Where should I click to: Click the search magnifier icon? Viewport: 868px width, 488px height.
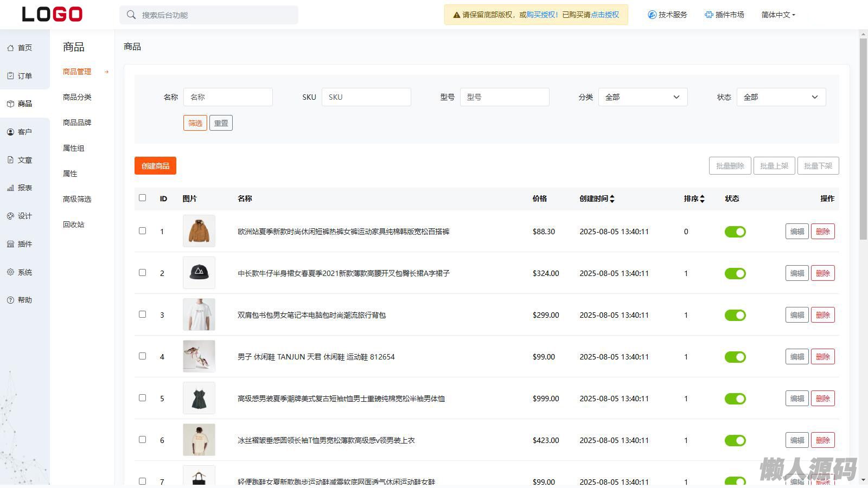tap(131, 15)
